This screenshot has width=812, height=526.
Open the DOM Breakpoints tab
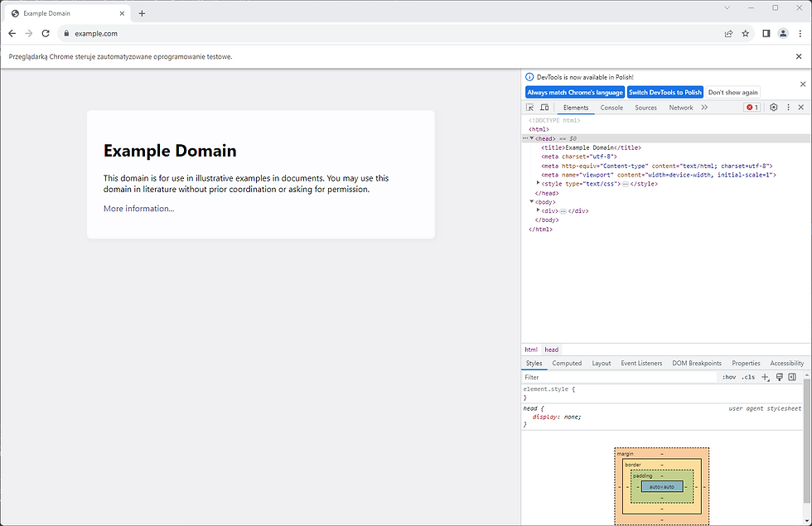point(697,364)
